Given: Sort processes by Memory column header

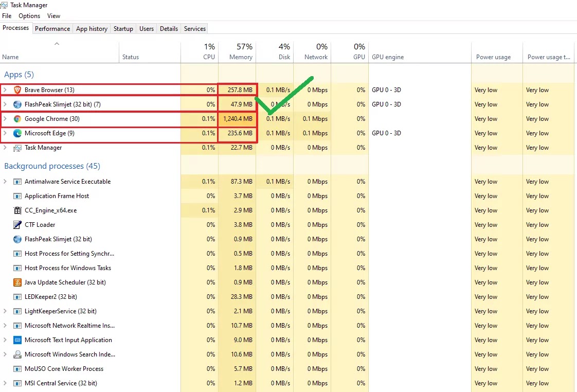Looking at the screenshot, I should 237,52.
